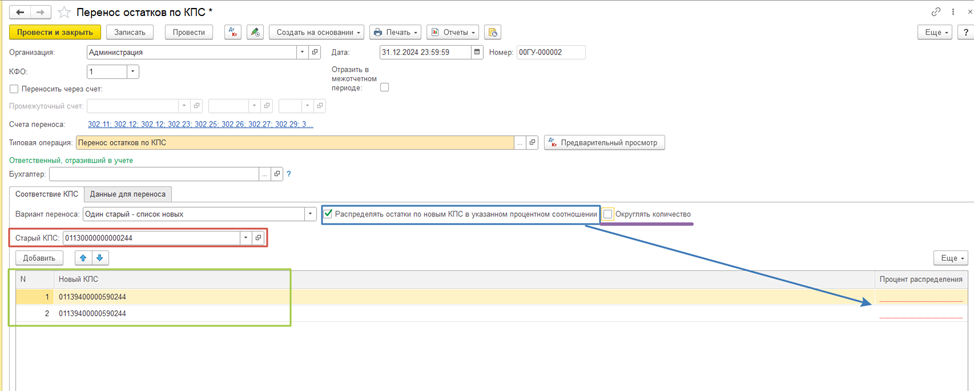Toggle Отразить в межотчетном периоде checkbox

click(x=384, y=88)
